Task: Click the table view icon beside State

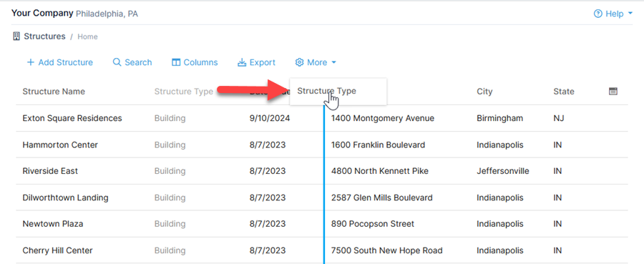Action: click(x=613, y=91)
